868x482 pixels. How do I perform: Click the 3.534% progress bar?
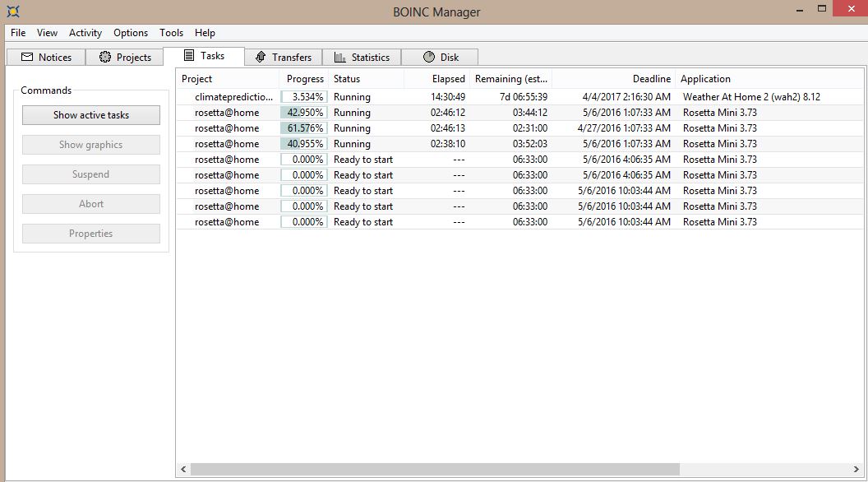(304, 97)
